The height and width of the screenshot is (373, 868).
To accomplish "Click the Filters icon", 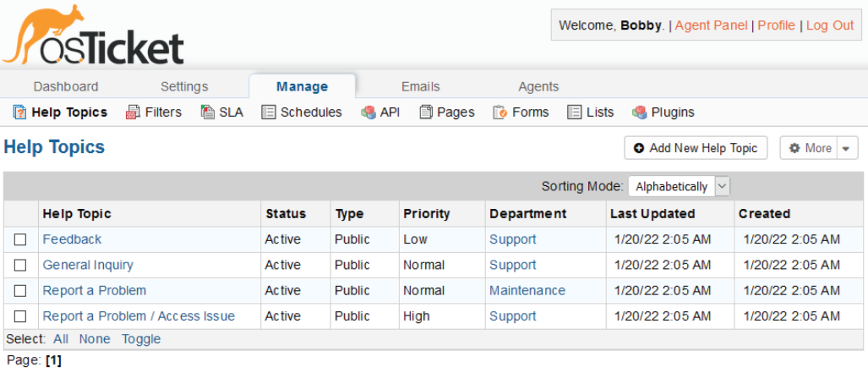I will point(133,112).
